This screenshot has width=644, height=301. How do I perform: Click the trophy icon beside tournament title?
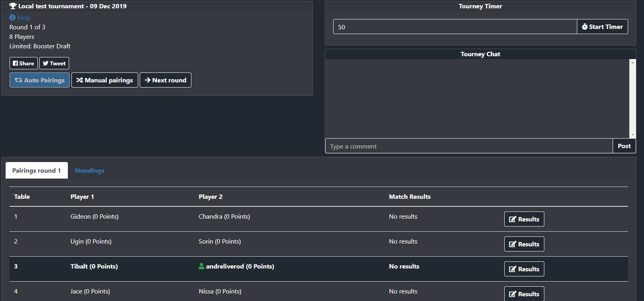(13, 6)
